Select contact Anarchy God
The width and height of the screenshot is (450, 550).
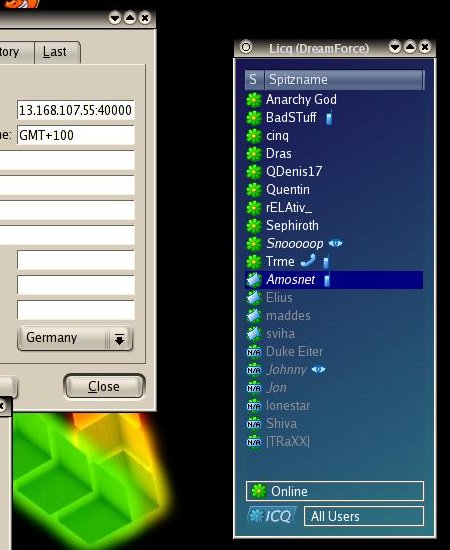coord(301,100)
